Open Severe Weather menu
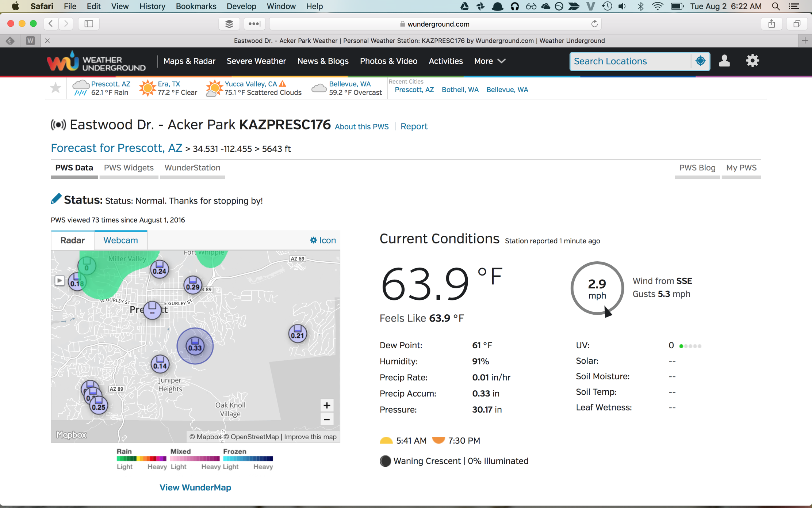This screenshot has height=508, width=812. pyautogui.click(x=256, y=61)
